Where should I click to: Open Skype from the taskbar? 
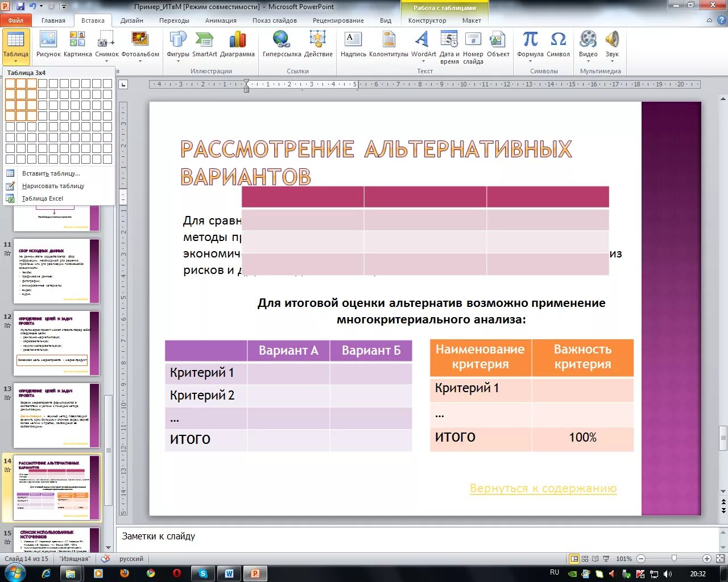(x=203, y=573)
